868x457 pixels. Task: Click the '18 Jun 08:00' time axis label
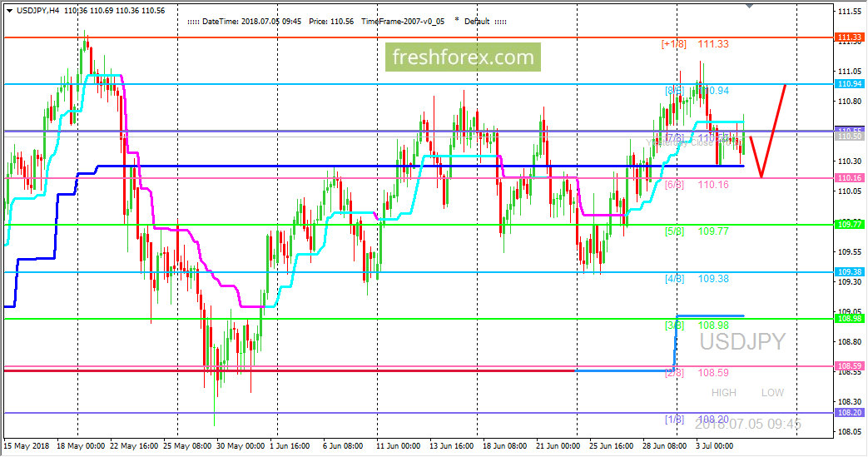click(504, 446)
